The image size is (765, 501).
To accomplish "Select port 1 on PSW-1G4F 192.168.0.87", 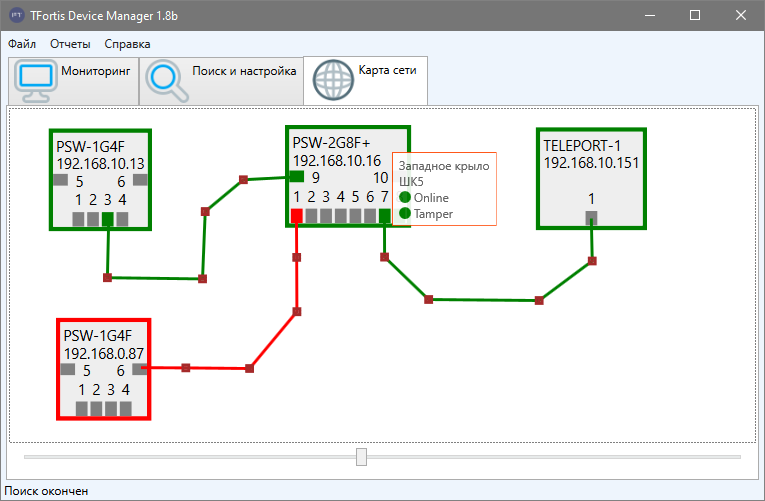I will point(82,409).
